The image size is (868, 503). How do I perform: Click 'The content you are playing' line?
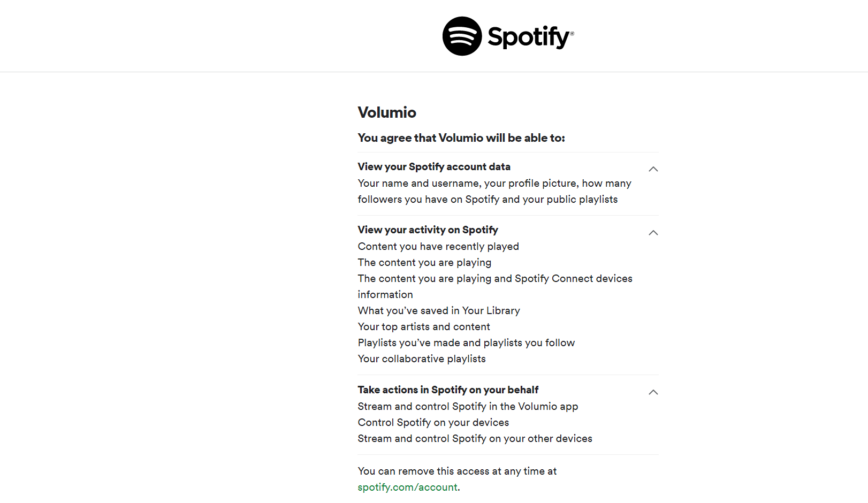[x=424, y=263]
